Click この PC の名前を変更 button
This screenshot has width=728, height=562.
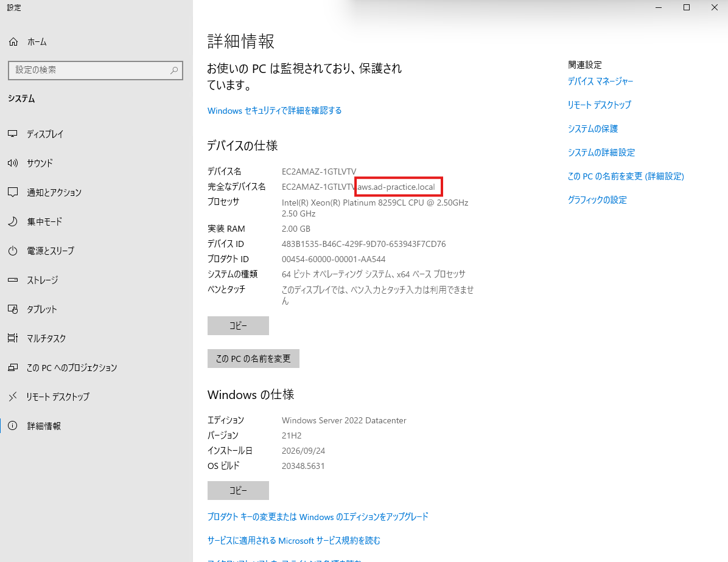click(x=253, y=359)
